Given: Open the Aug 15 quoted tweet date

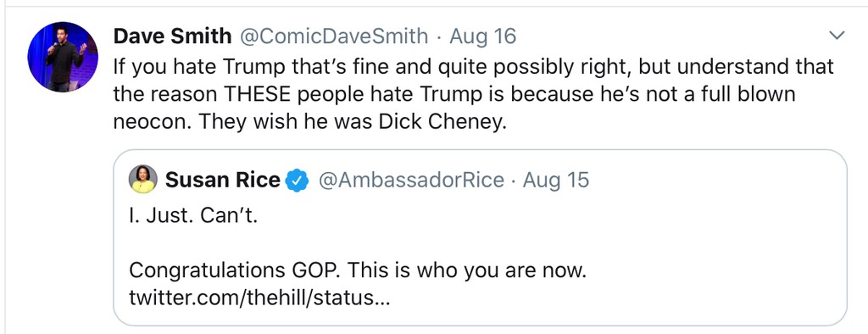Looking at the screenshot, I should tap(556, 180).
